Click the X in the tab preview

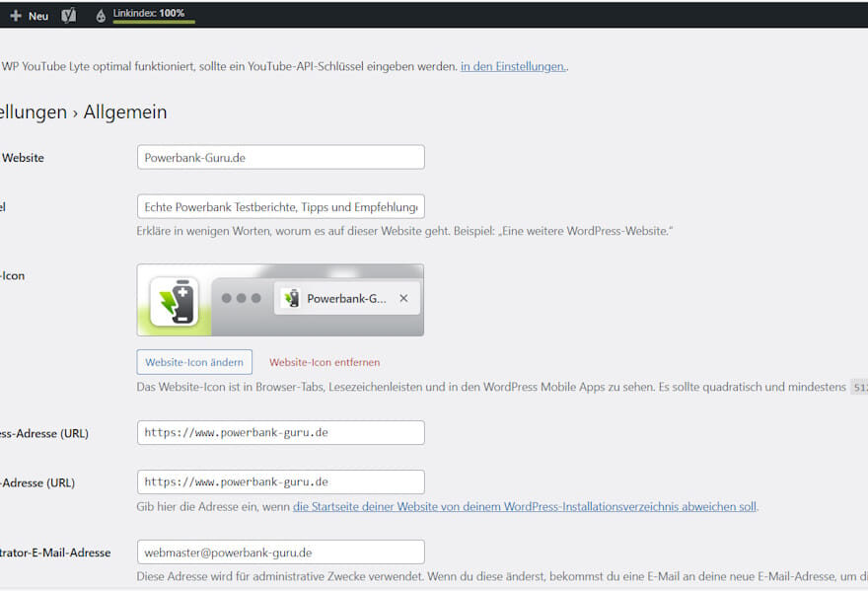[403, 299]
